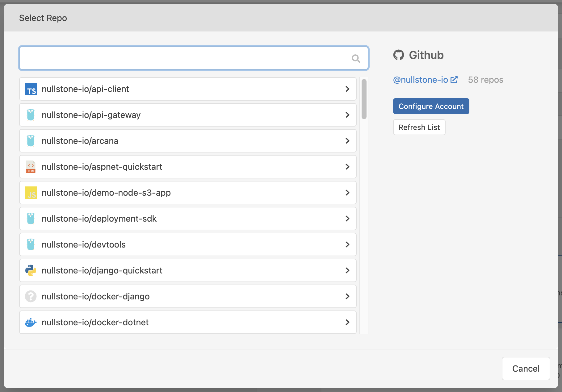
Task: Expand the nullstone-io/arcana repo entry
Action: point(347,141)
